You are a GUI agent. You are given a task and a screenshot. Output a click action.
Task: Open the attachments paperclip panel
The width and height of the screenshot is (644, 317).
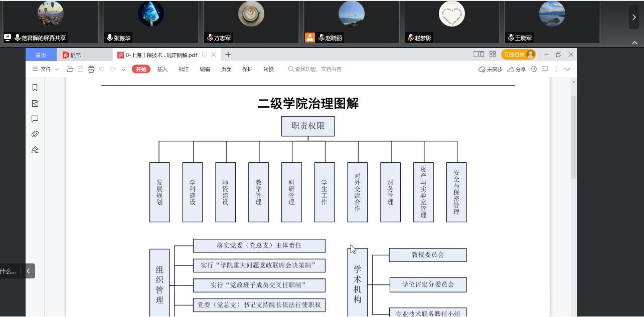[x=35, y=134]
